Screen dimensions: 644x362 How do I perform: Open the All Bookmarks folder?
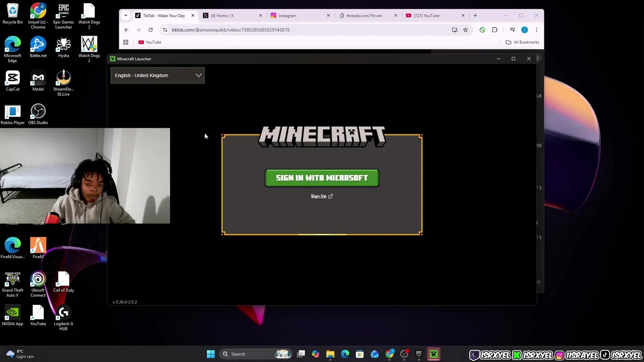[522, 42]
